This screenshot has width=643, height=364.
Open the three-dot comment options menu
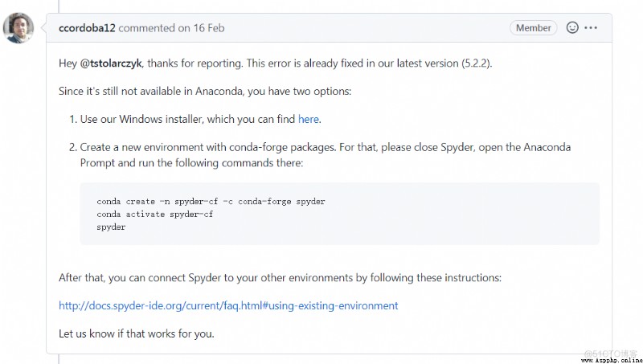[591, 28]
